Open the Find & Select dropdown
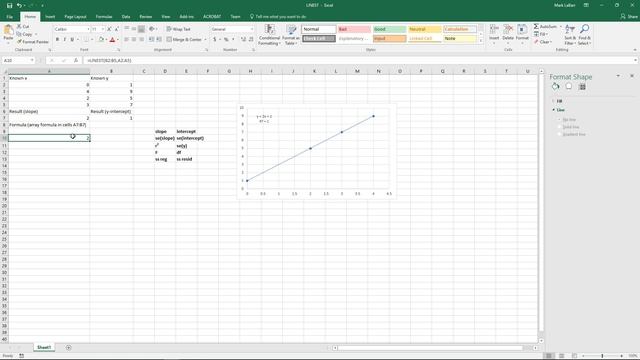 click(x=584, y=35)
